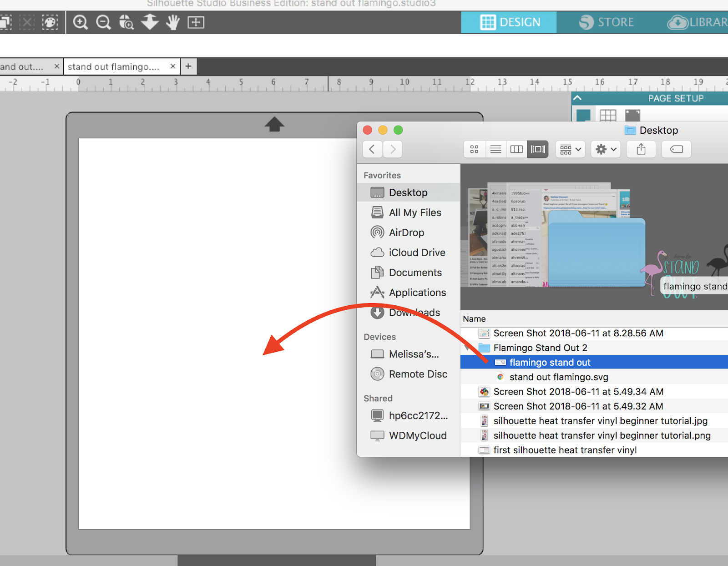Switch to the DESIGN tab
This screenshot has height=566, width=728.
pyautogui.click(x=511, y=22)
